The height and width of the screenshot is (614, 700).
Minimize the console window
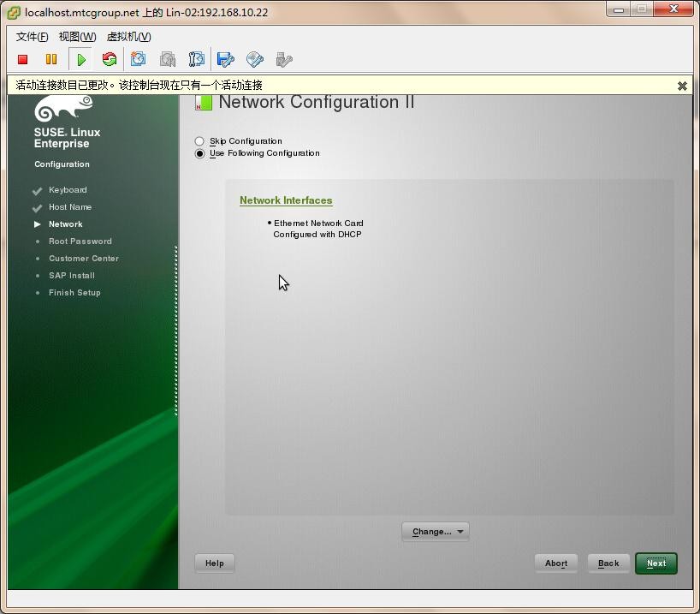click(x=619, y=9)
